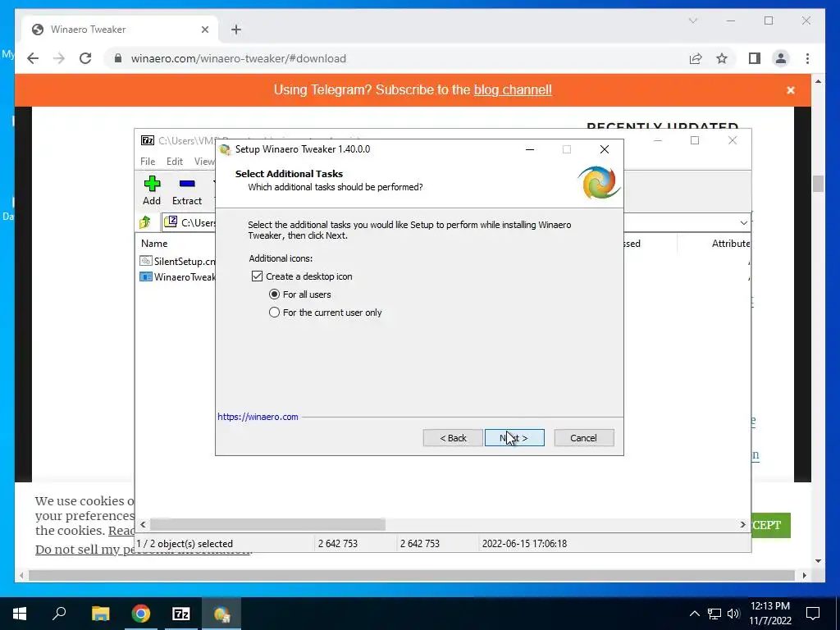Open the blog channel link in banner
Viewport: 840px width, 630px height.
513,90
